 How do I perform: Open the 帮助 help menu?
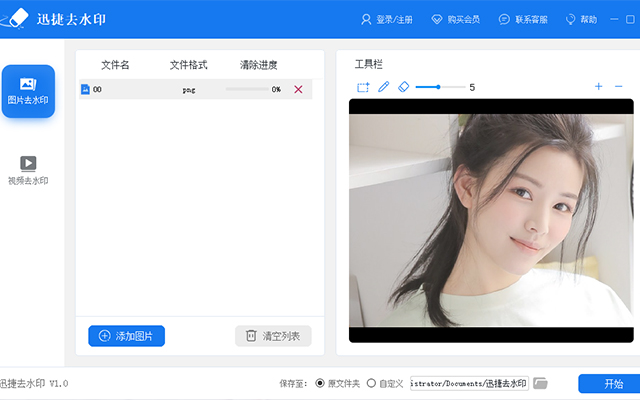[x=581, y=19]
